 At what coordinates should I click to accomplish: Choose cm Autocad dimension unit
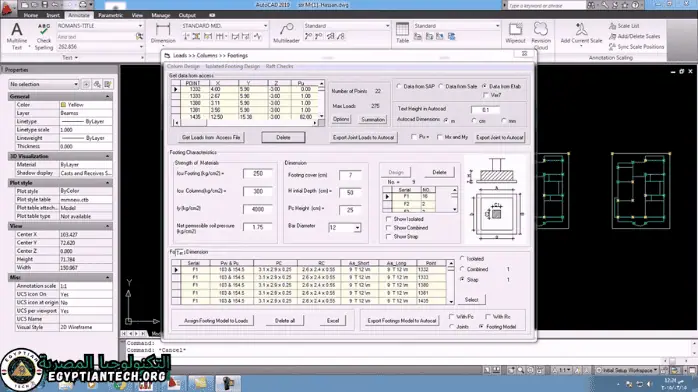pyautogui.click(x=474, y=121)
